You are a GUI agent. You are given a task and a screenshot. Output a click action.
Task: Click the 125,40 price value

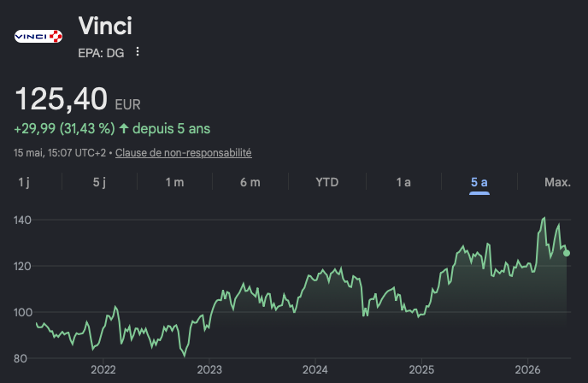(62, 99)
